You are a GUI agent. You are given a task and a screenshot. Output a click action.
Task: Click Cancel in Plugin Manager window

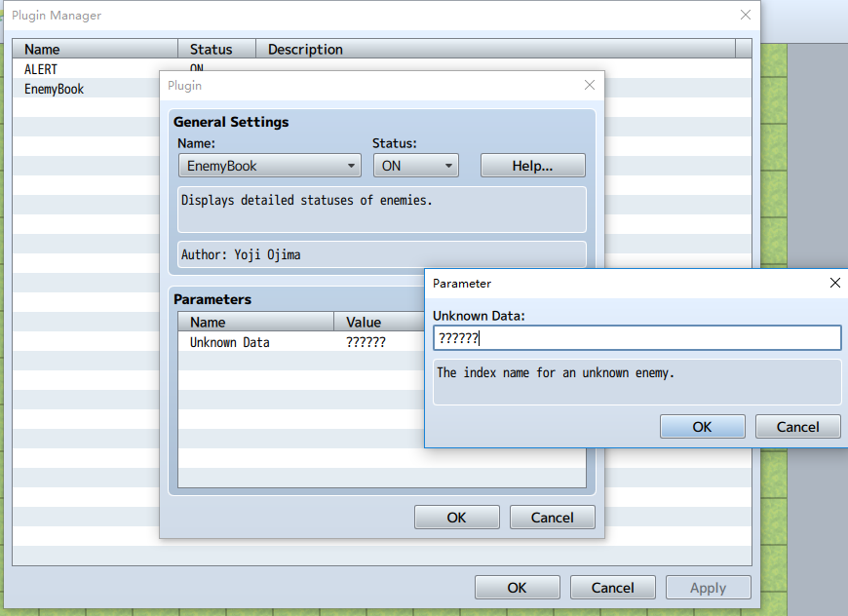click(x=613, y=588)
